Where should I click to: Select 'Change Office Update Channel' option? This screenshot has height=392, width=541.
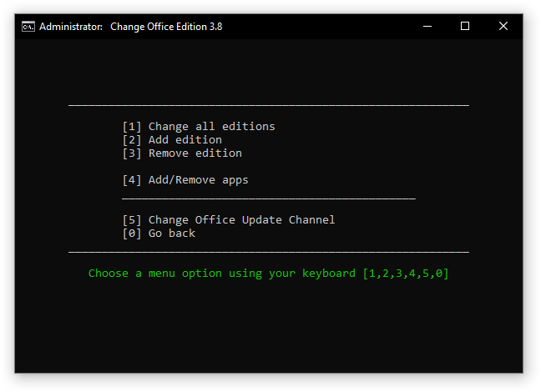pos(241,220)
